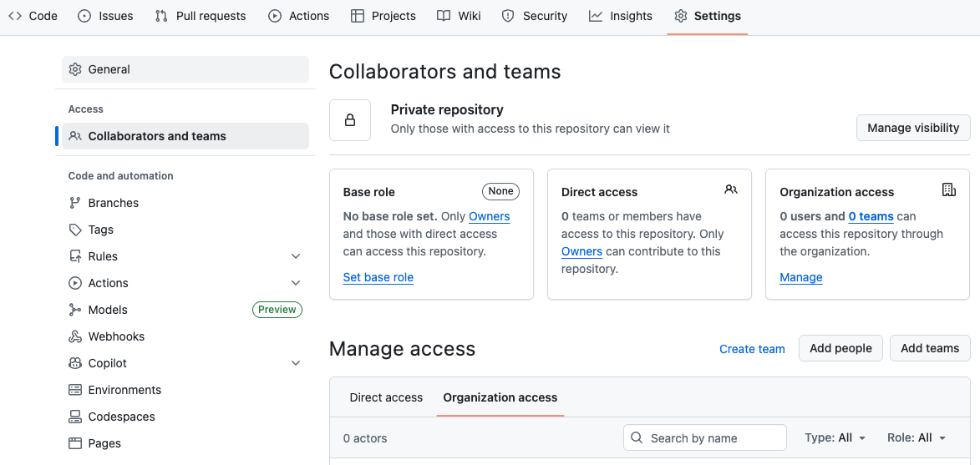Go to the Issues tab

[x=105, y=16]
